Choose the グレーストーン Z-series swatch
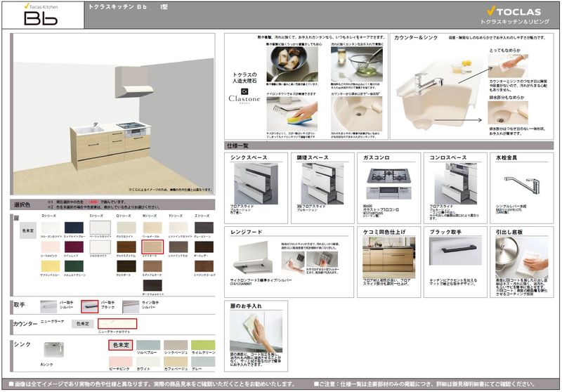This screenshot has width=562, height=392. (x=204, y=228)
